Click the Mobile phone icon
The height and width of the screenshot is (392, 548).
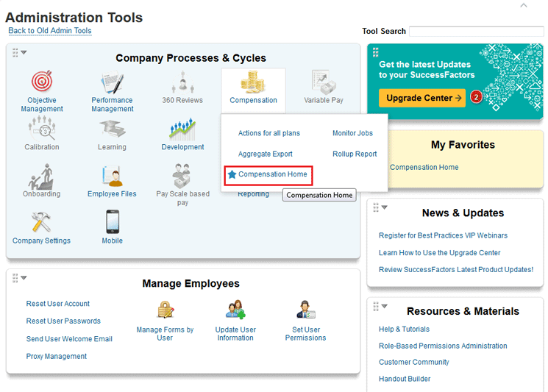113,223
